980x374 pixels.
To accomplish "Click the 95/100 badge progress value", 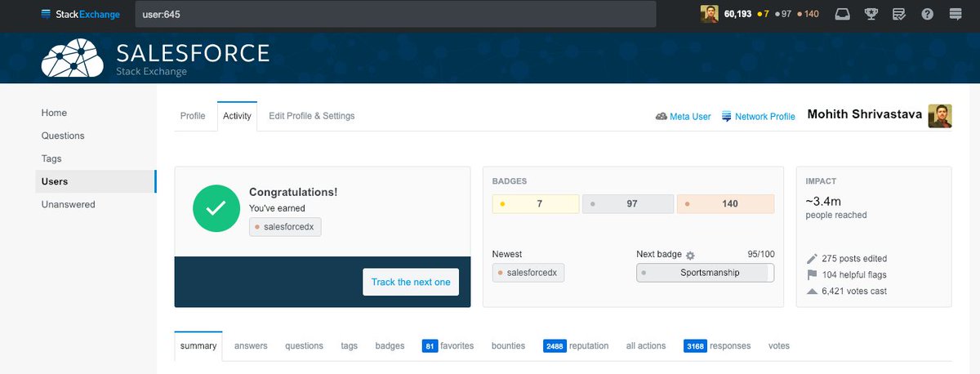I will tap(760, 254).
